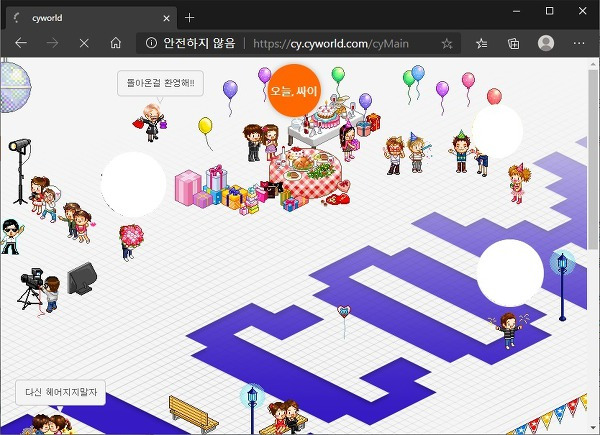The height and width of the screenshot is (435, 600).
Task: Click the orange 오늘, 싸이 circle
Action: pyautogui.click(x=293, y=91)
